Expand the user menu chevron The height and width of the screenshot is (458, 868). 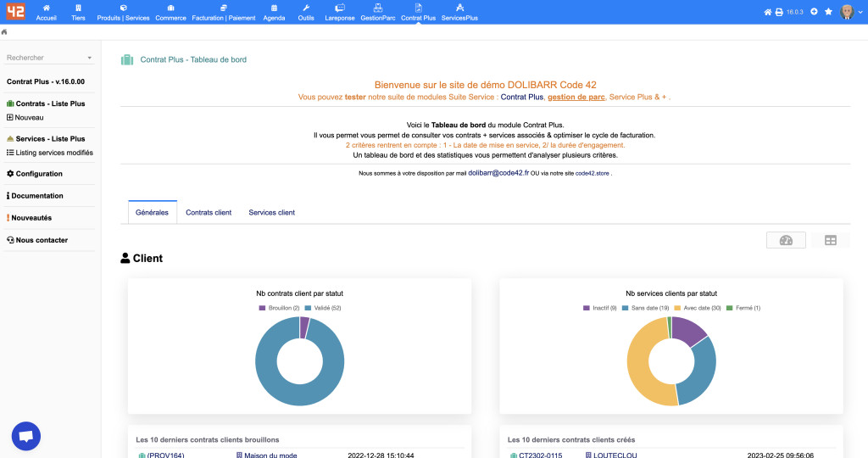(x=860, y=12)
